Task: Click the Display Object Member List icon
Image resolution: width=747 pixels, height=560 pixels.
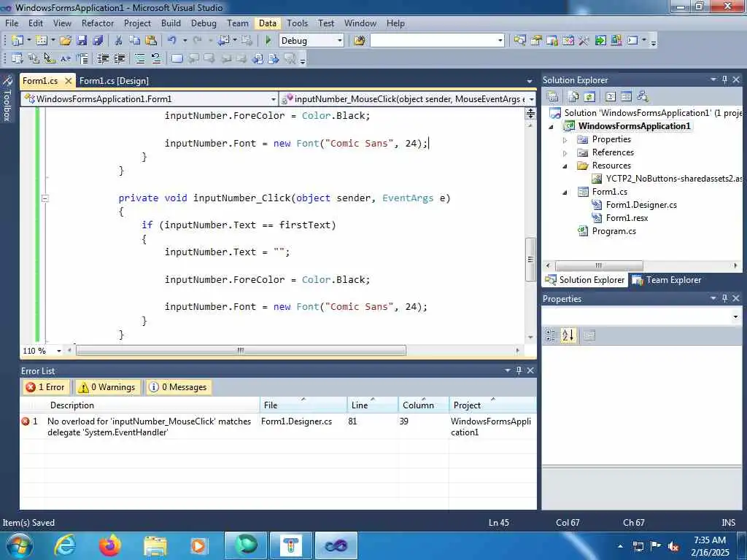Action: click(18, 58)
